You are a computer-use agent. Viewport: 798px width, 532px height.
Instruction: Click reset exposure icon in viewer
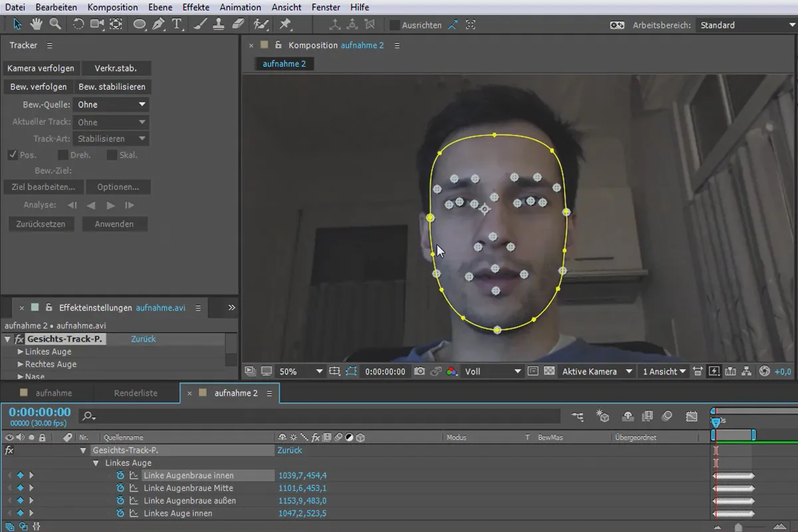764,371
